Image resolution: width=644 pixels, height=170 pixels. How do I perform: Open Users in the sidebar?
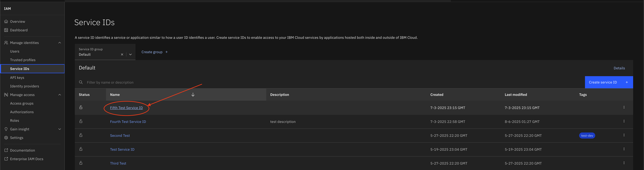pyautogui.click(x=15, y=51)
